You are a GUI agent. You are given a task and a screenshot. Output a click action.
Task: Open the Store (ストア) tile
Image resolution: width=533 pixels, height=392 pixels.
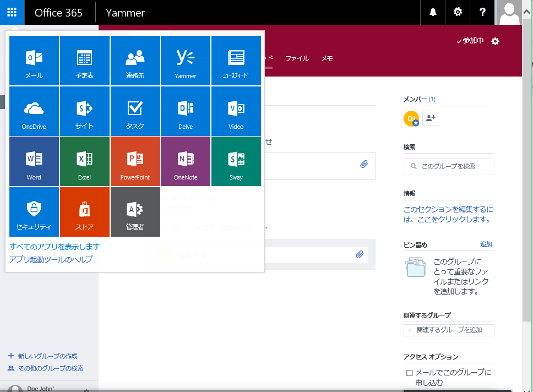[85, 212]
